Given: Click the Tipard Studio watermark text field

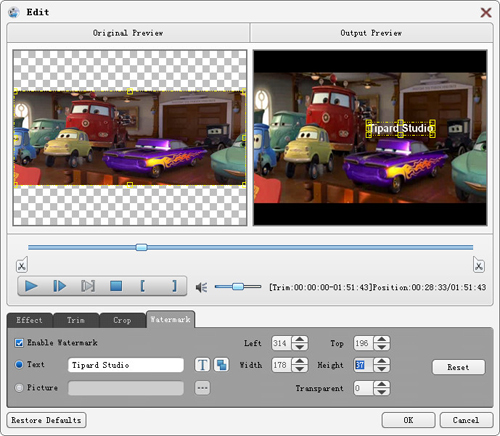Looking at the screenshot, I should (x=126, y=365).
